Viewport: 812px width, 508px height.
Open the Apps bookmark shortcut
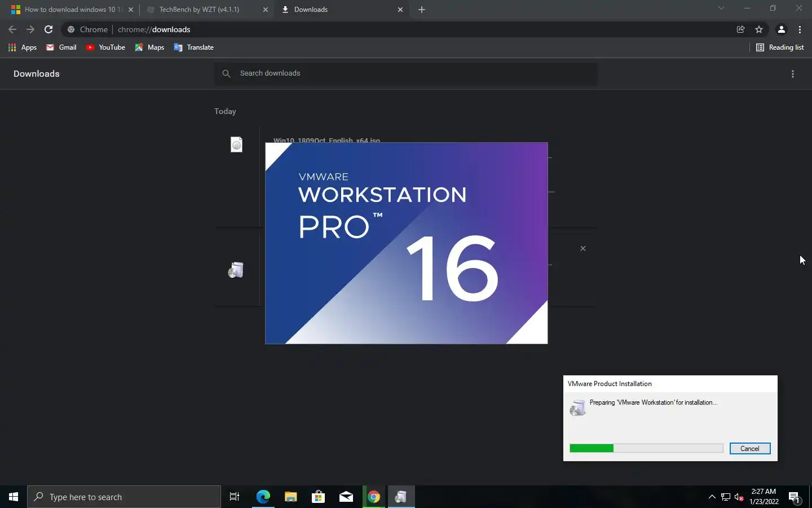[23, 47]
